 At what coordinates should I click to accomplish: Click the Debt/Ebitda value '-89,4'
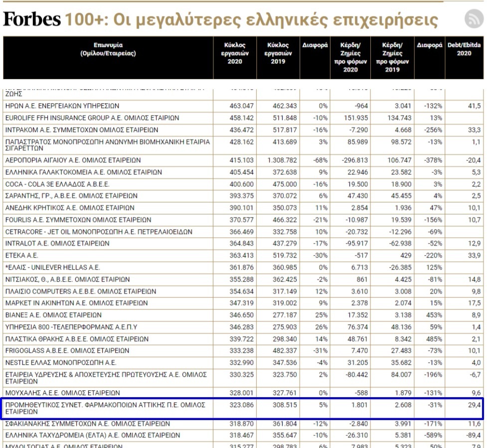[x=474, y=435]
